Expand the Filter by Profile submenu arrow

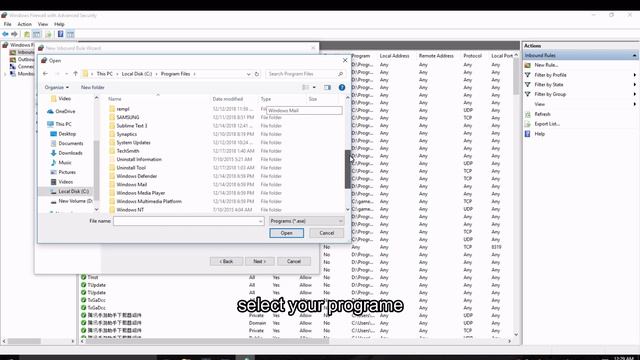pos(635,75)
